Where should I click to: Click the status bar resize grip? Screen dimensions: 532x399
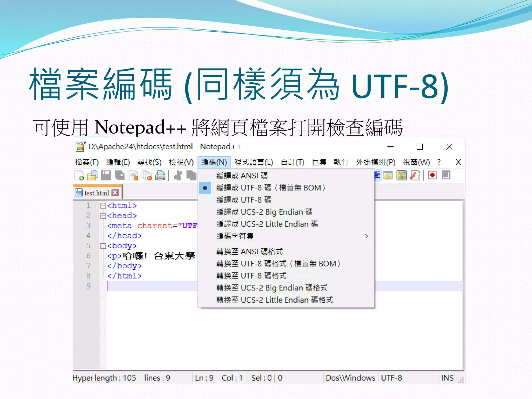(461, 381)
